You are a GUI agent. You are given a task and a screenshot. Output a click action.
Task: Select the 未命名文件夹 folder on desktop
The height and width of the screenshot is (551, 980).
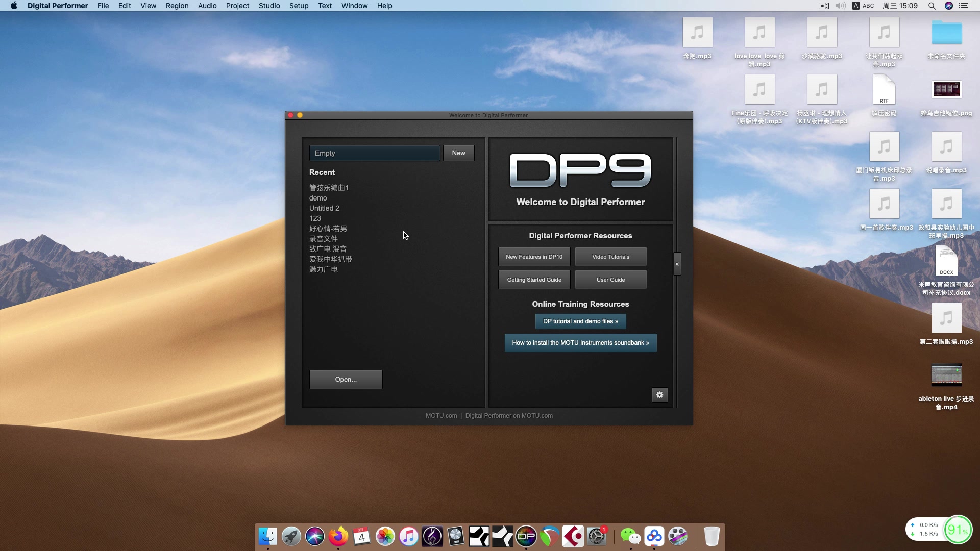point(946,33)
